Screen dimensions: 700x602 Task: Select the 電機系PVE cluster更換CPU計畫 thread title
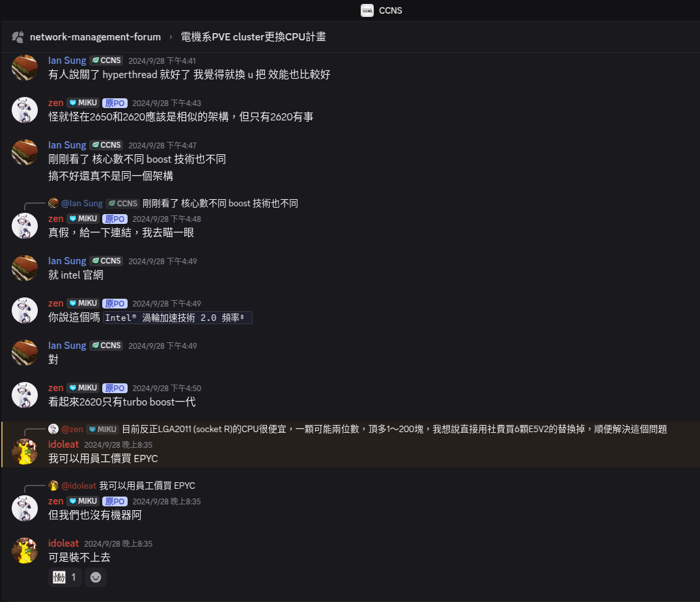[253, 37]
